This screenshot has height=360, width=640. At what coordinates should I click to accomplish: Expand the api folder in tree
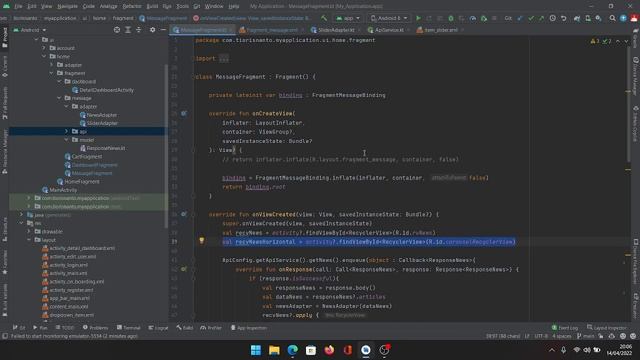click(67, 131)
